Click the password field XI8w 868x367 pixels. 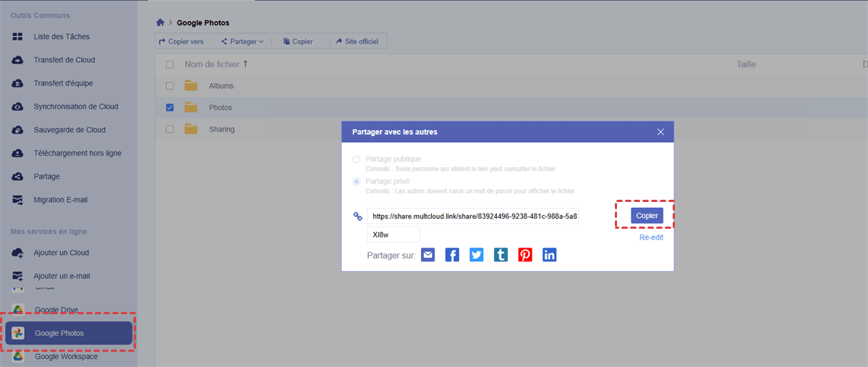[393, 235]
